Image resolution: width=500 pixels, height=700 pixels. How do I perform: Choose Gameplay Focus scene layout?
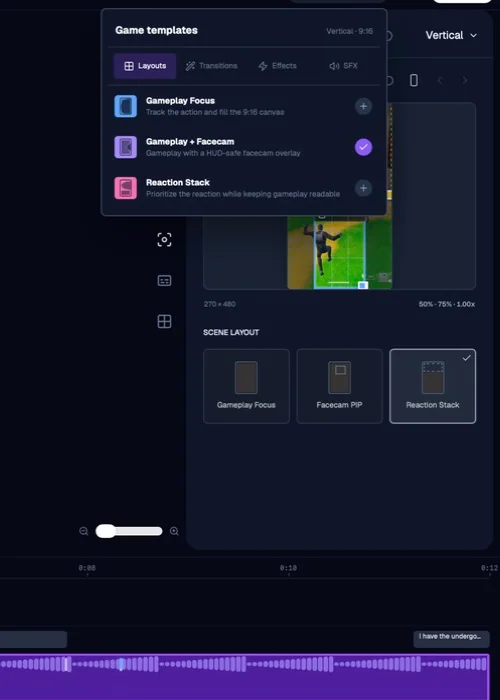pos(246,386)
